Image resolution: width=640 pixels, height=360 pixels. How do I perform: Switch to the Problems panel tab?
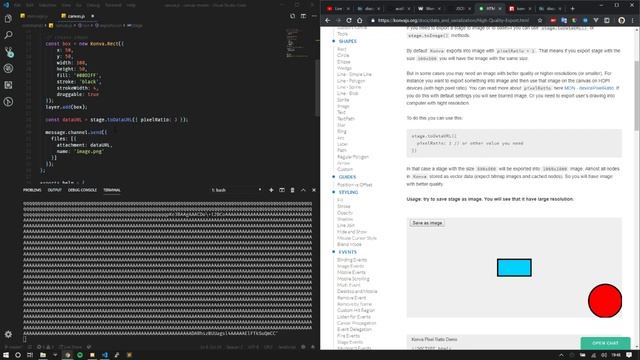coord(32,190)
